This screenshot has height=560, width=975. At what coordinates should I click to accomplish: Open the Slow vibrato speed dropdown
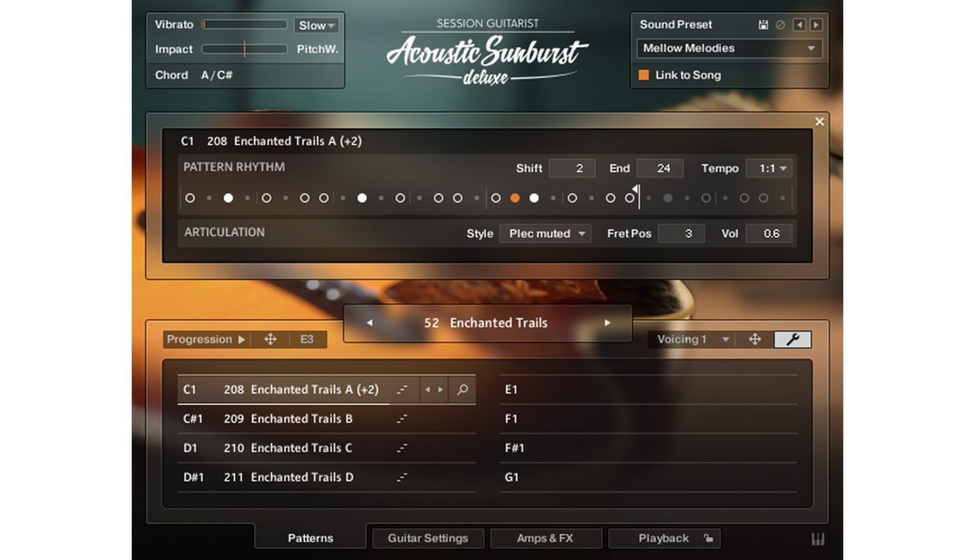[x=316, y=25]
